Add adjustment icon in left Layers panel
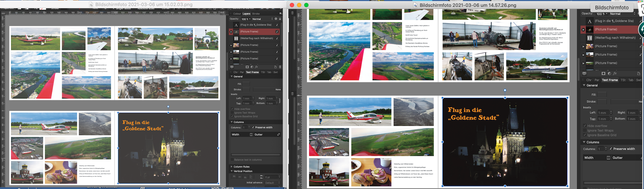Screen dimensions: 644x189 (x=252, y=67)
